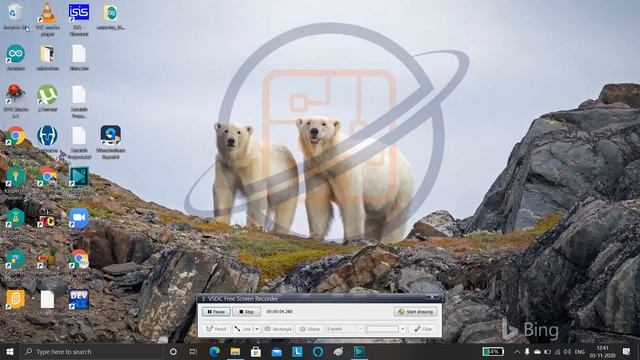Screen dimensions: 640x360
Task: Open Task View on the taskbar
Action: pyautogui.click(x=193, y=351)
